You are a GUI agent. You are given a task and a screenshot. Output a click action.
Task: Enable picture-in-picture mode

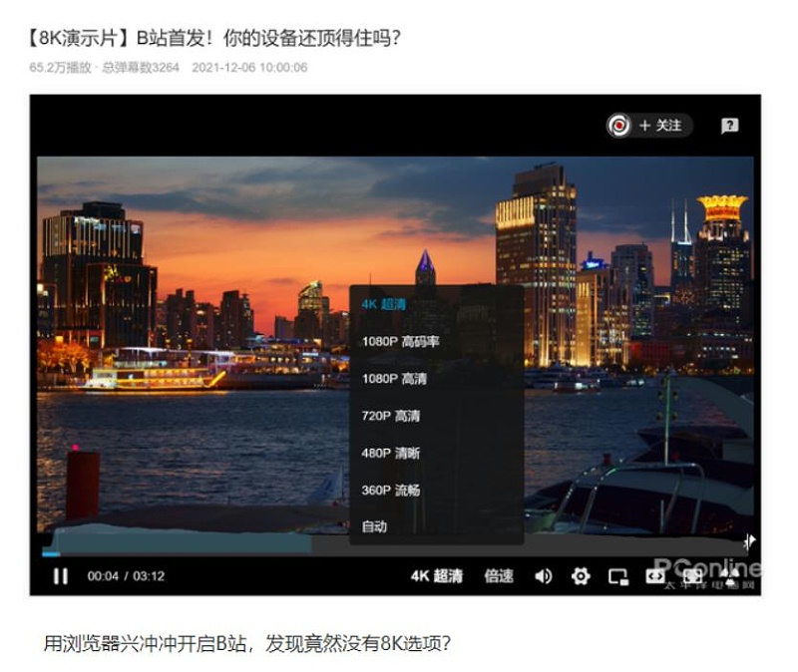618,576
